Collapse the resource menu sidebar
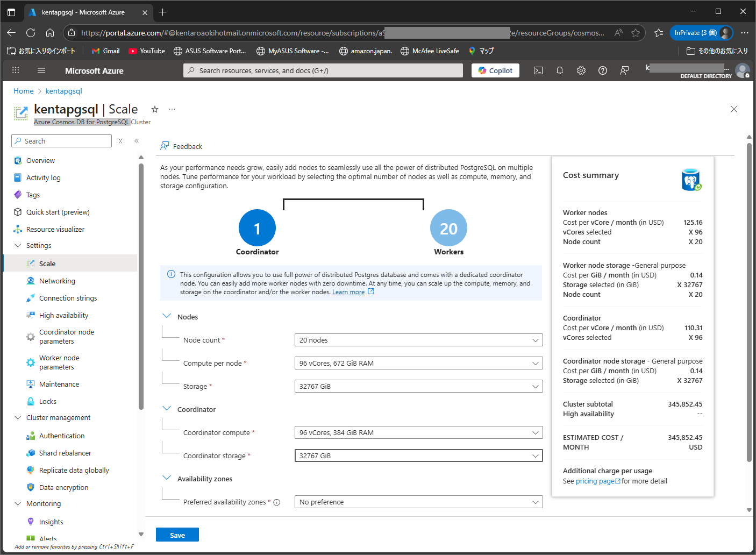This screenshot has height=555, width=756. tap(137, 141)
